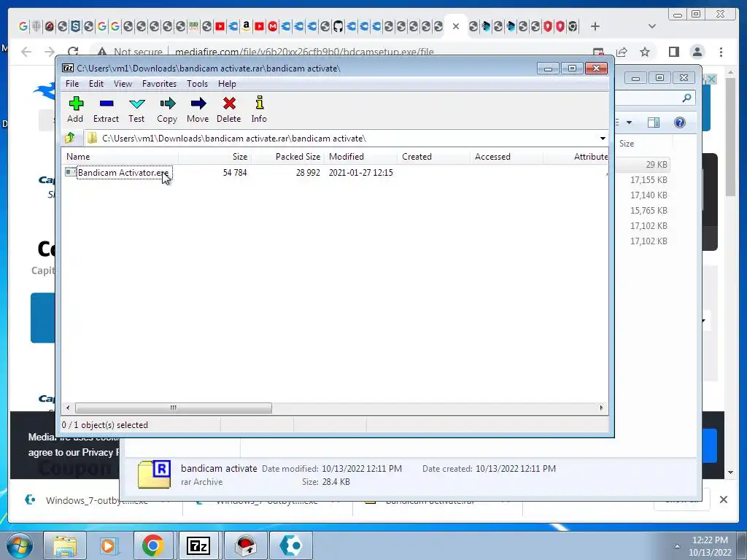Click the rar archive icon in Explorer details pane
747x560 pixels.
click(155, 474)
